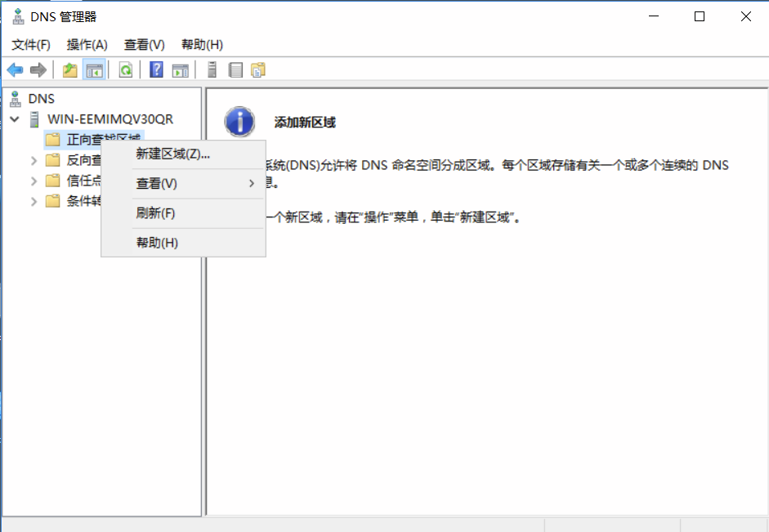
Task: Click the DNS Manager title bar icon
Action: point(18,16)
